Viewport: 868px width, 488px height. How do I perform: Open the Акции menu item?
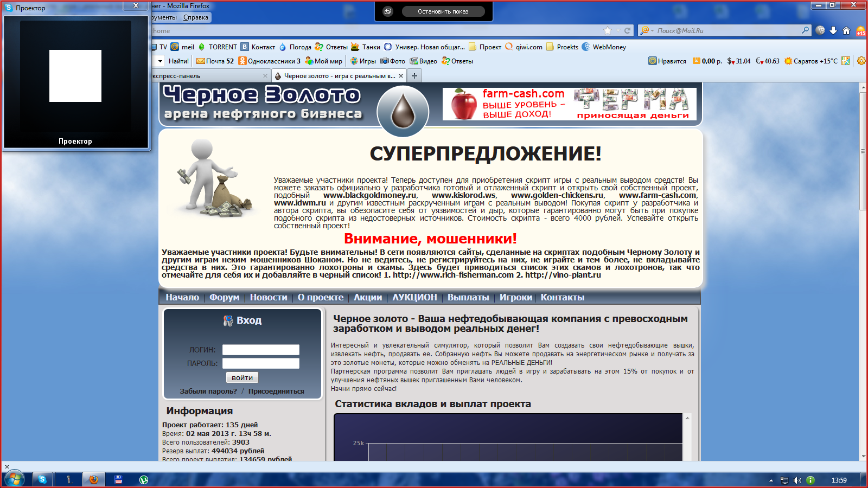coord(368,297)
